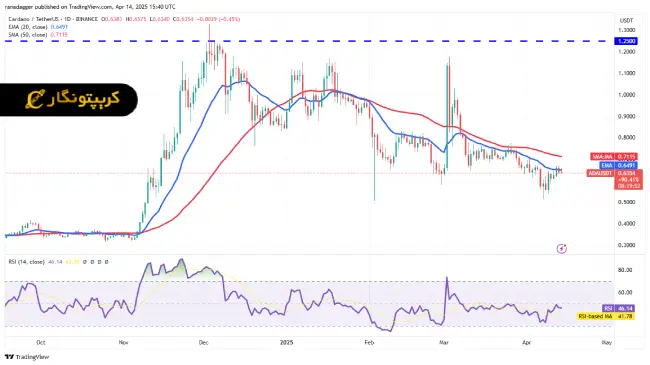Click the 60.00 RSI axis value
The height and width of the screenshot is (365, 650).
pos(625,292)
